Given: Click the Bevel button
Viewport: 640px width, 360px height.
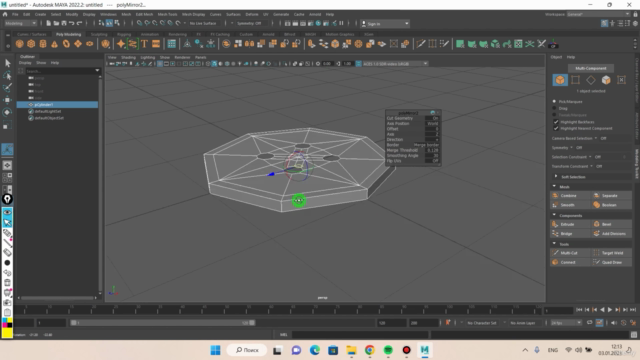Looking at the screenshot, I should pyautogui.click(x=612, y=224).
